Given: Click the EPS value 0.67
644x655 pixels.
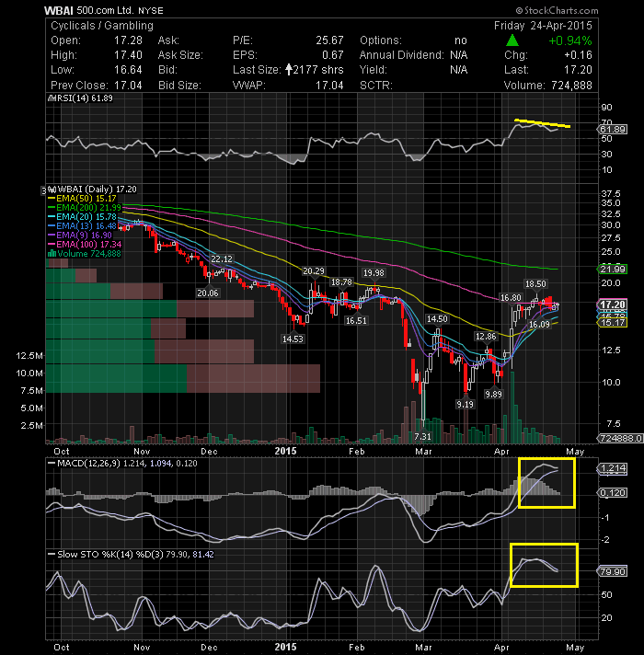Looking at the screenshot, I should point(332,55).
